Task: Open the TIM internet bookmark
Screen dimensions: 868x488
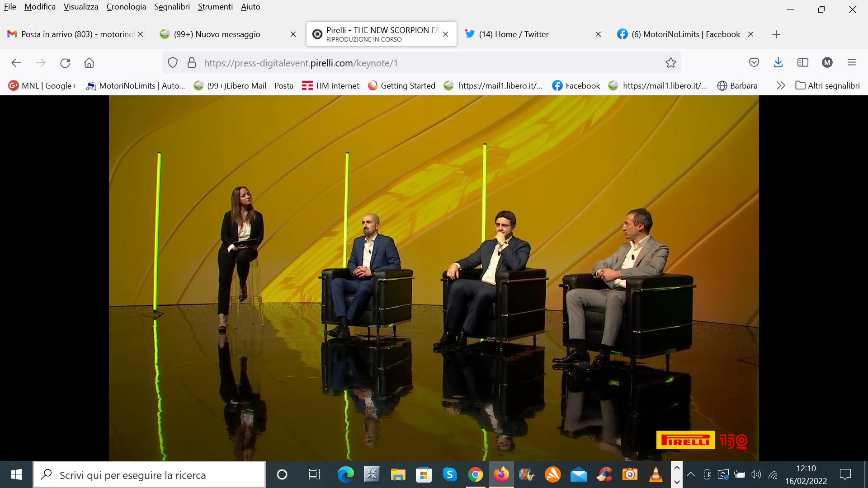Action: point(330,85)
